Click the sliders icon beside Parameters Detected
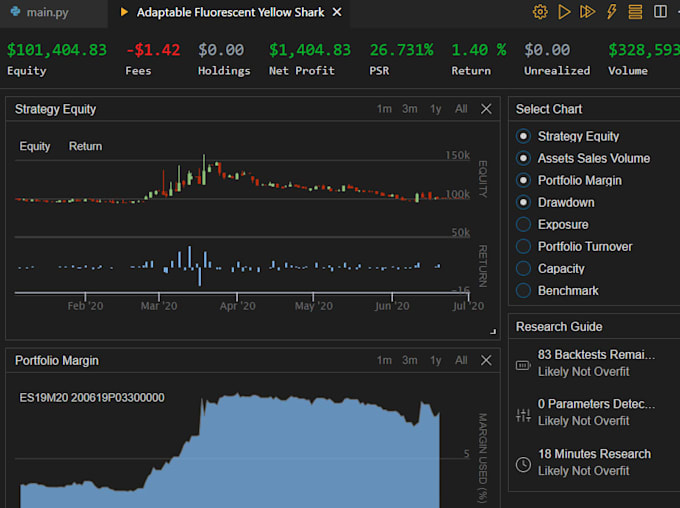The width and height of the screenshot is (680, 508). tap(523, 415)
